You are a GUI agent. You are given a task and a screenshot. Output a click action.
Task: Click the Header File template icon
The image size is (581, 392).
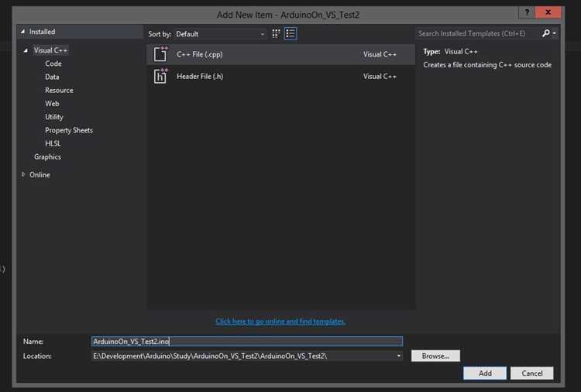click(160, 76)
